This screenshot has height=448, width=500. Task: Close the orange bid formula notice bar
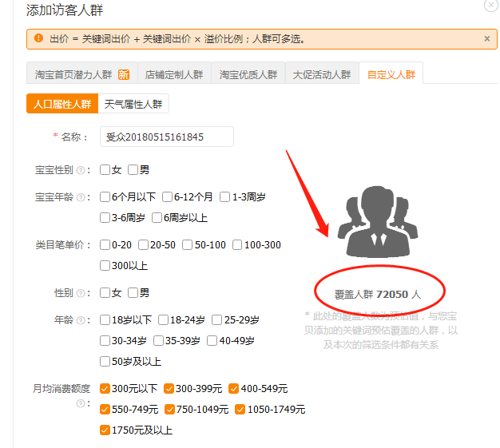pyautogui.click(x=487, y=38)
